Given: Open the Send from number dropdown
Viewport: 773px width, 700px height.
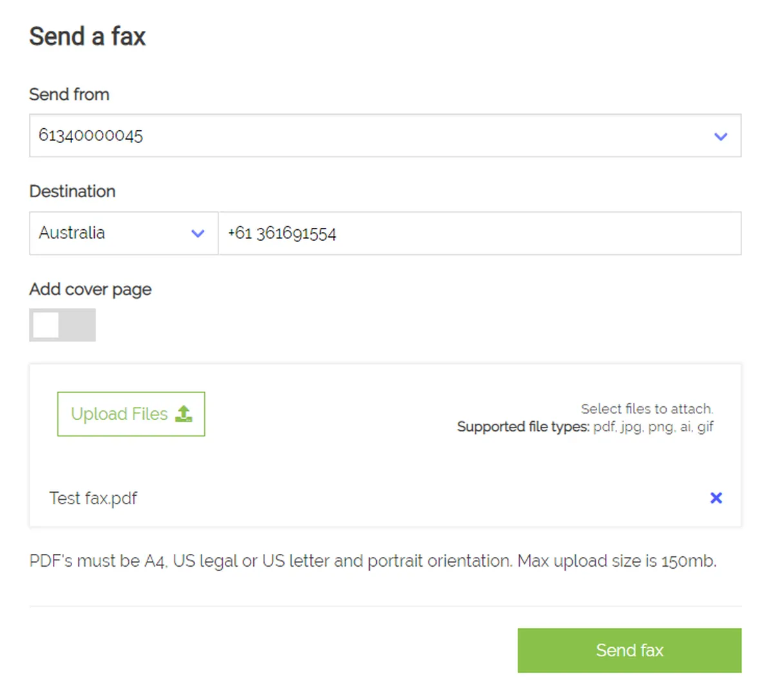Looking at the screenshot, I should pos(385,136).
